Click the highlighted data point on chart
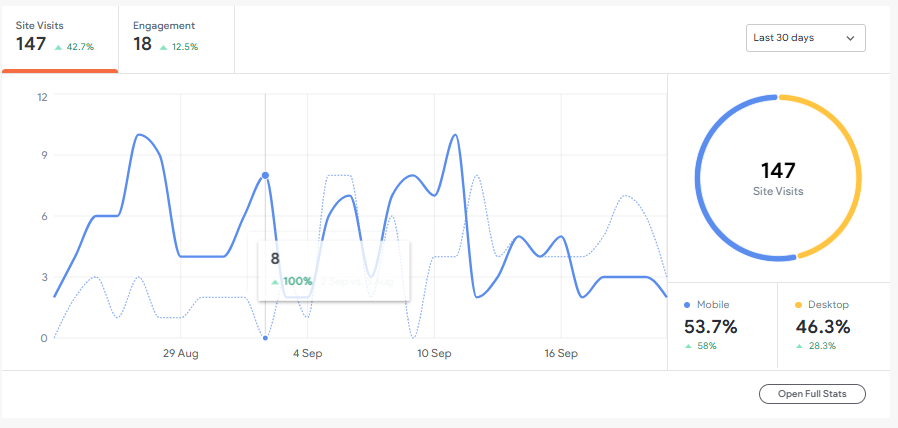 [x=265, y=175]
